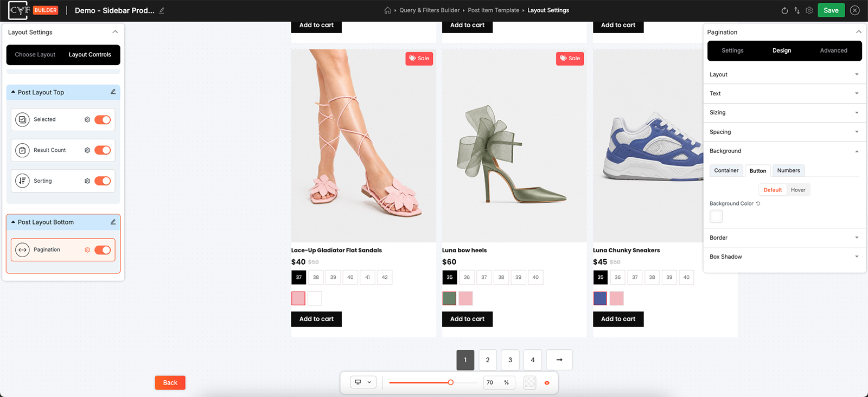Open global settings gear in top bar
This screenshot has height=397, width=868.
tap(809, 10)
